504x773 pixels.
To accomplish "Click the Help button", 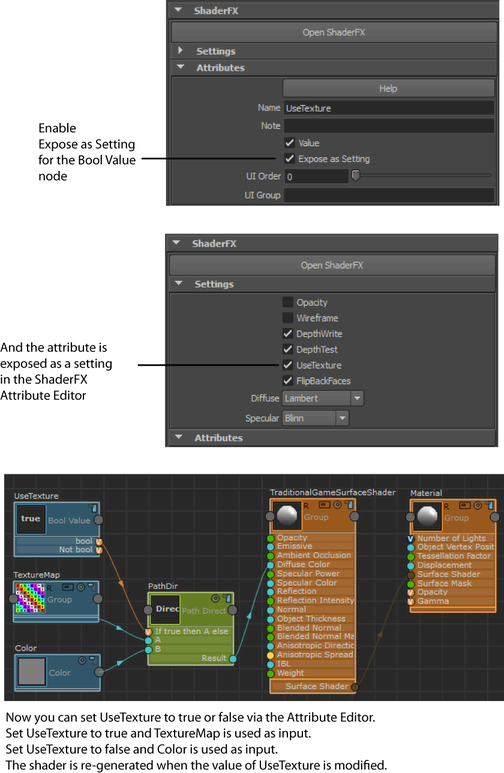I will pos(388,89).
